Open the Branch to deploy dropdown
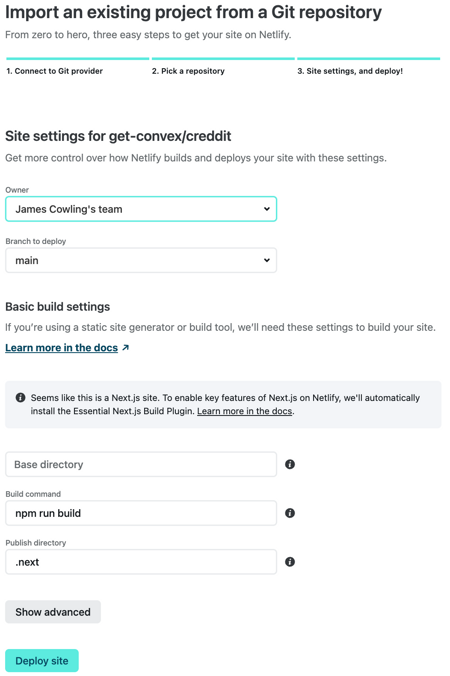 click(x=141, y=260)
